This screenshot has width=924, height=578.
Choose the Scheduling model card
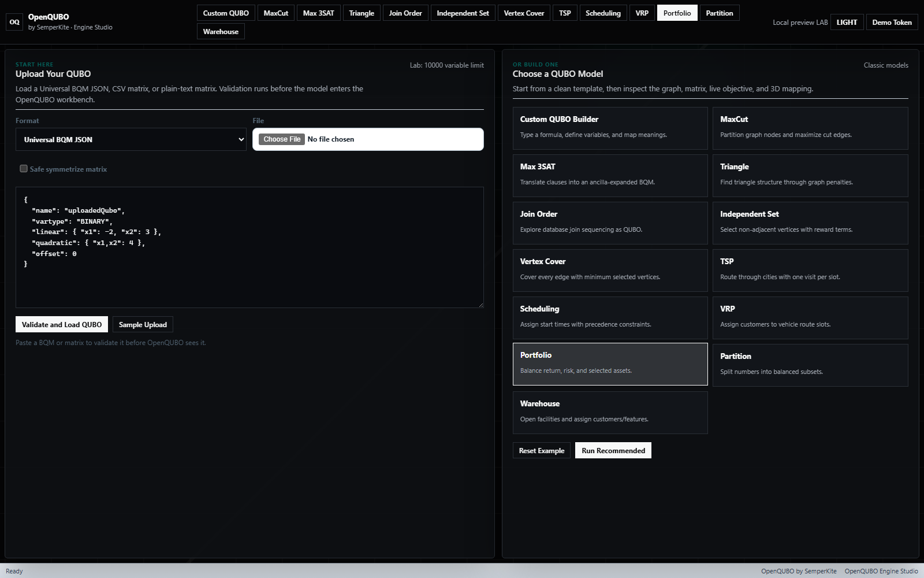610,318
